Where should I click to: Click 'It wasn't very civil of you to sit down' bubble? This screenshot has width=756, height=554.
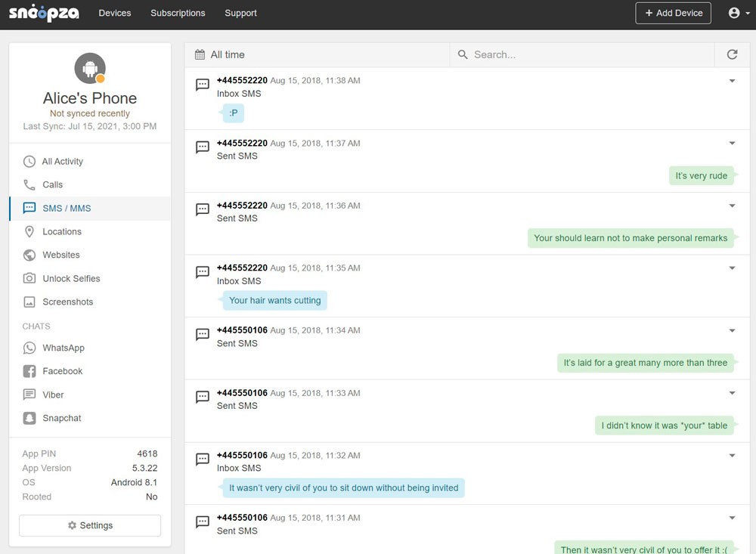point(343,488)
